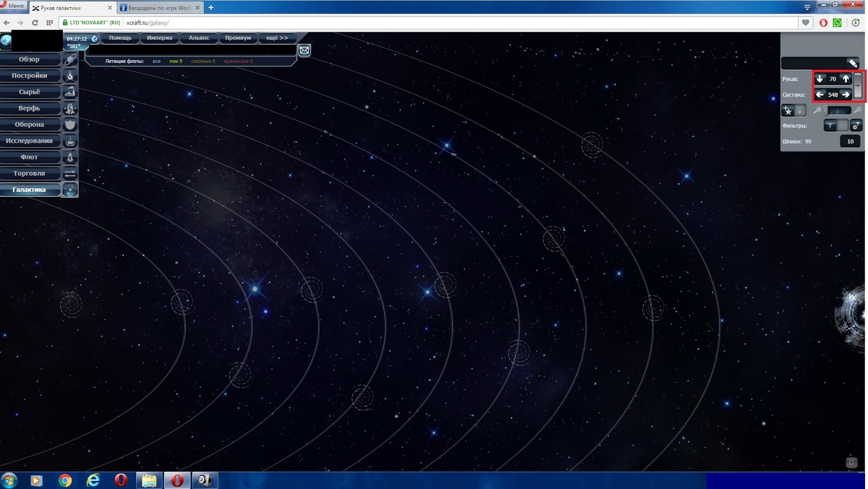Open the Обзор section
The height and width of the screenshot is (489, 868).
coord(29,59)
